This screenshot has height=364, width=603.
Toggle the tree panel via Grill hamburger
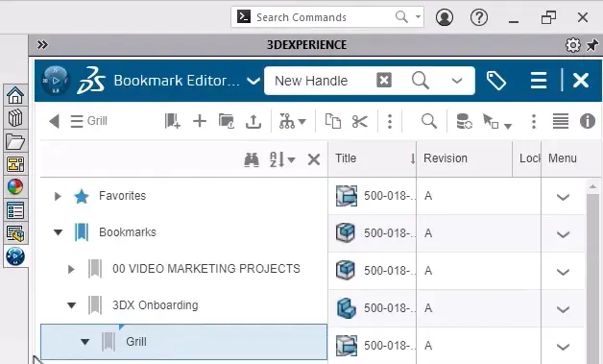77,121
